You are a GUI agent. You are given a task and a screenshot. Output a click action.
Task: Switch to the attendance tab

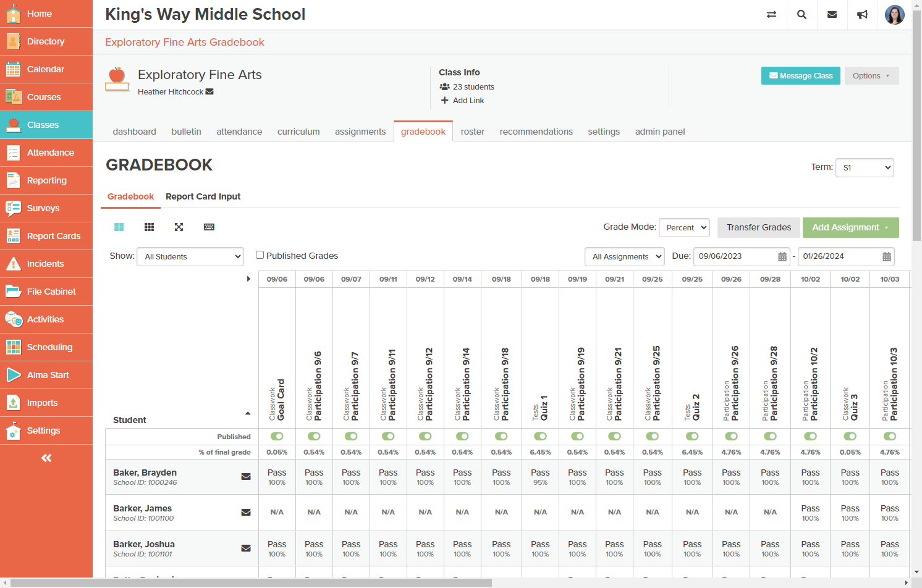(x=239, y=132)
